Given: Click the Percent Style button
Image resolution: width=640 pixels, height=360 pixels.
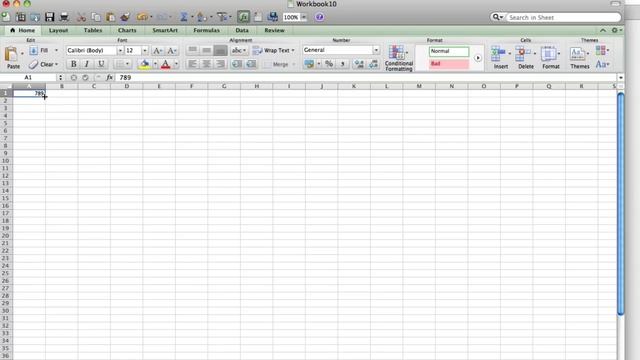Looking at the screenshot, I should [x=329, y=64].
